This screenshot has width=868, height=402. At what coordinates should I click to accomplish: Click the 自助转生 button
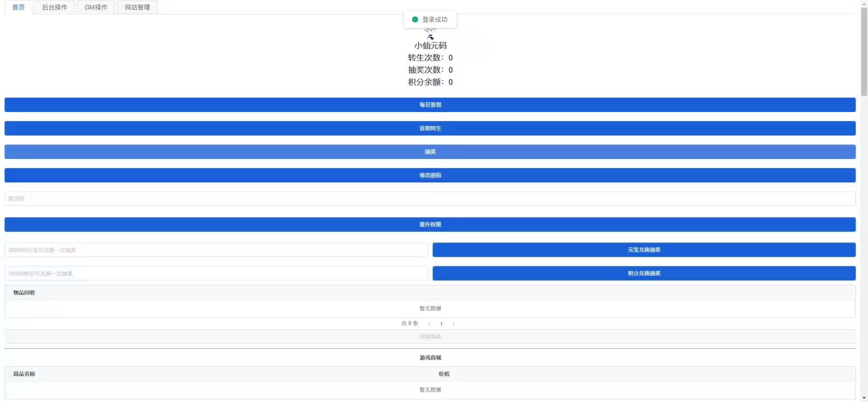(x=430, y=128)
